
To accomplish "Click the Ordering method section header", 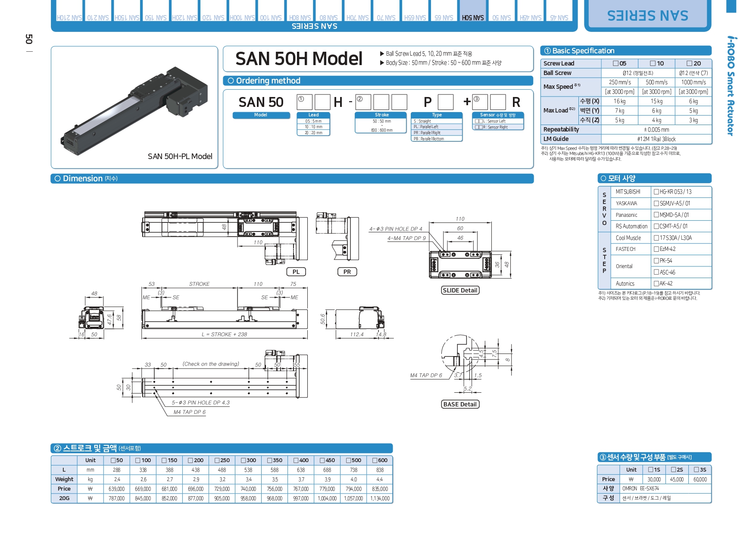I will (378, 81).
